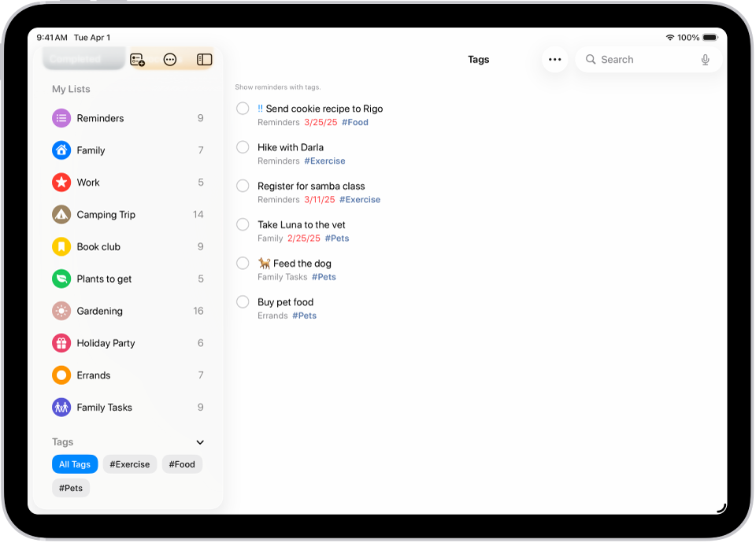Screen dimensions: 756x543
Task: Open the Work list star icon
Action: coord(61,183)
